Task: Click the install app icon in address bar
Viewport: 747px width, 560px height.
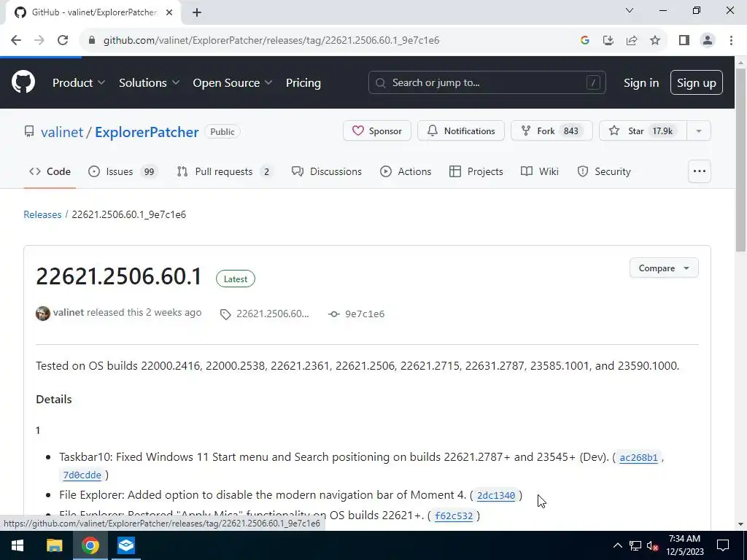Action: (608, 40)
